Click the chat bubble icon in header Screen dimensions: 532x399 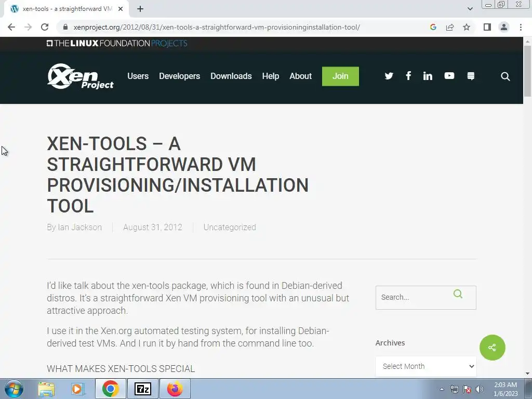coord(471,76)
